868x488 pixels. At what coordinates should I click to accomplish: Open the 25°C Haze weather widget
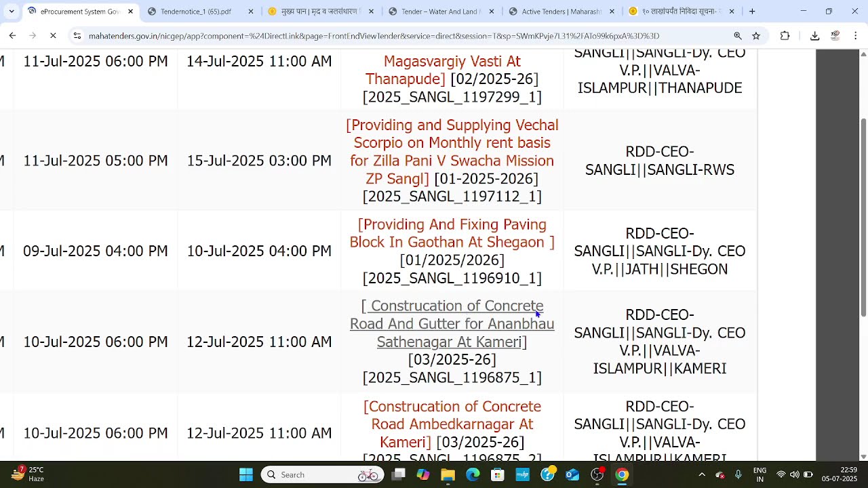click(27, 474)
